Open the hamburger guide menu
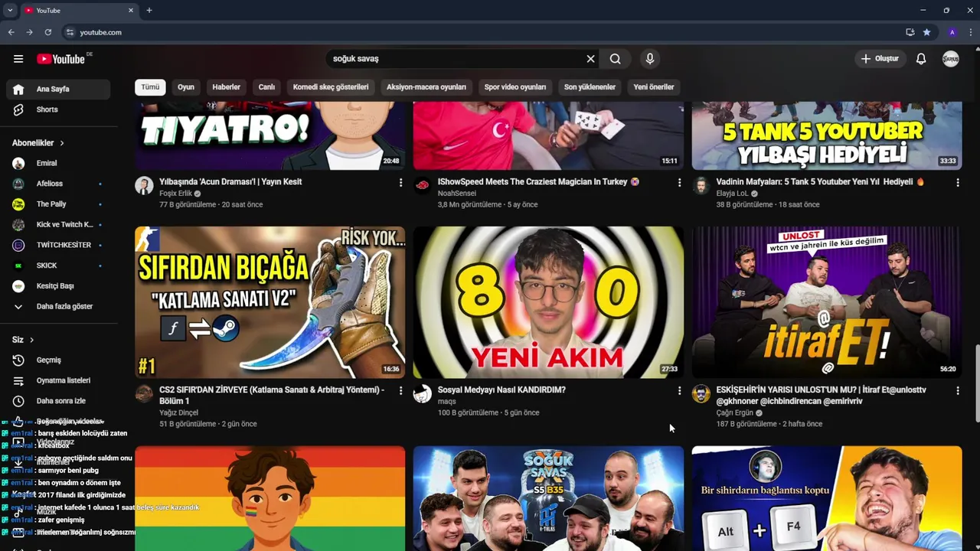The image size is (980, 551). [18, 59]
